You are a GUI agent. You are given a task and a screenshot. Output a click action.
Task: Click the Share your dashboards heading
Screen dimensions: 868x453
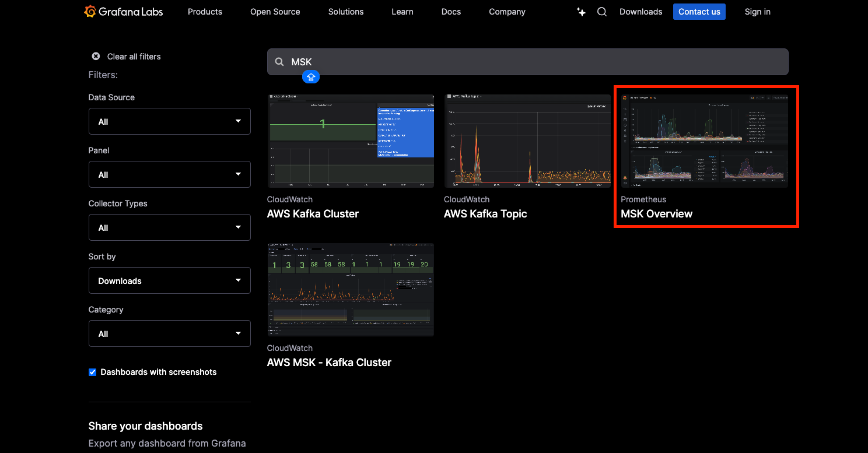pyautogui.click(x=146, y=426)
